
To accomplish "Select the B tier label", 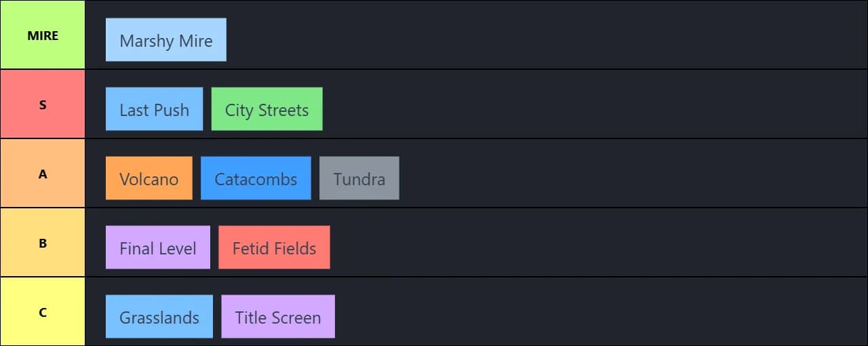I will point(43,243).
